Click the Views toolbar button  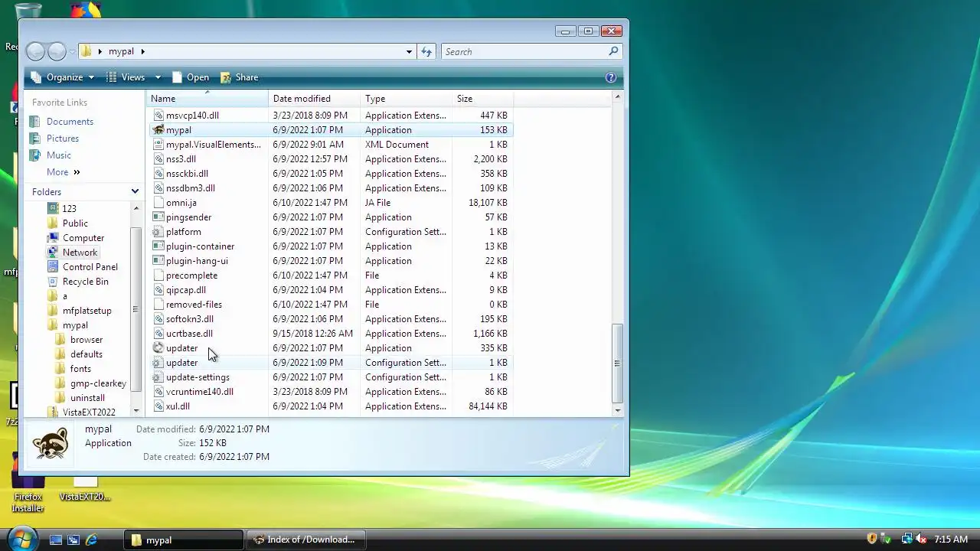pyautogui.click(x=126, y=77)
